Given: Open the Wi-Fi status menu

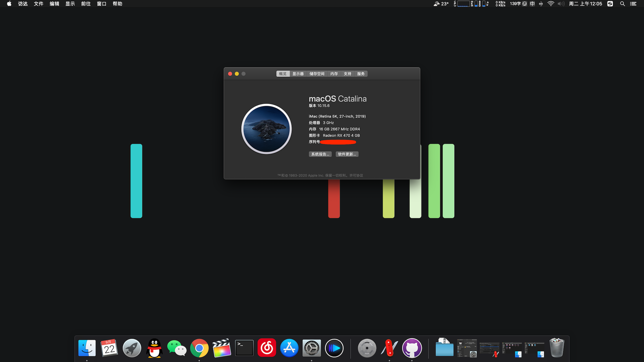Looking at the screenshot, I should pyautogui.click(x=551, y=4).
